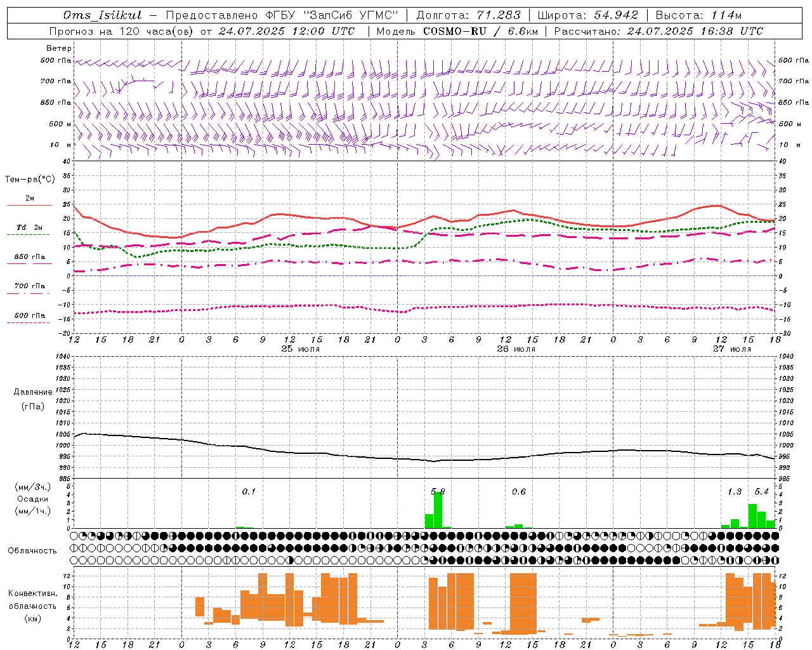This screenshot has height=650, width=812.
Task: Click the 'Широта: 54.942' header field
Action: tap(588, 15)
